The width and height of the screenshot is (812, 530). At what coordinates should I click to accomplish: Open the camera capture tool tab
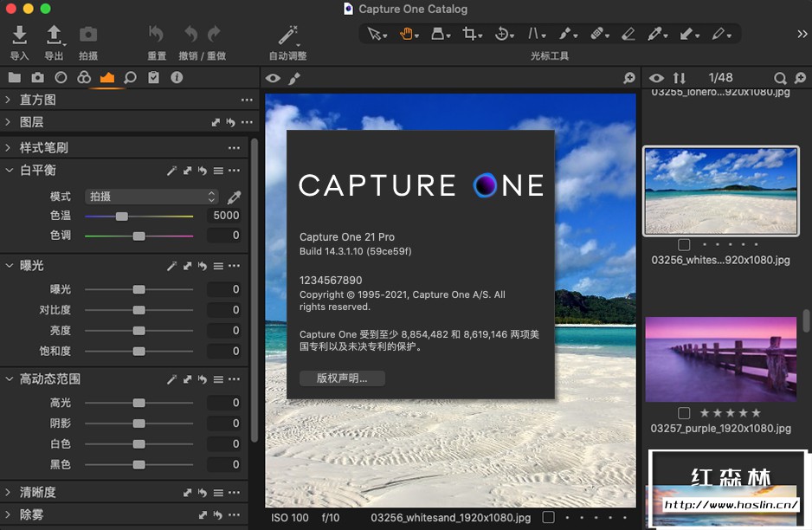click(x=37, y=78)
